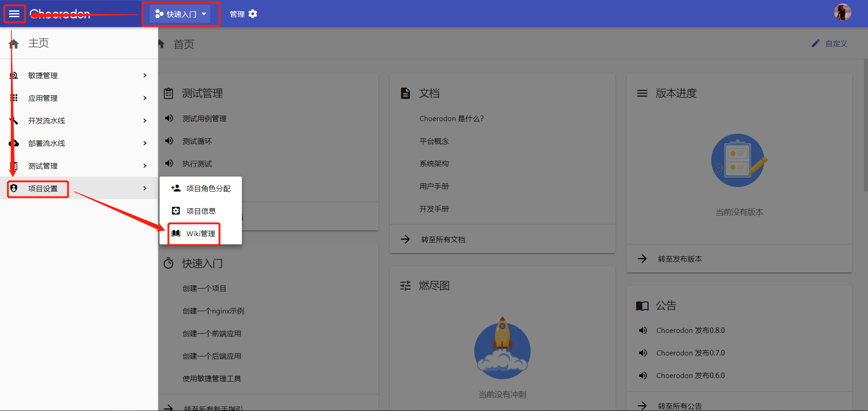Click the 公告 card book icon
868x411 pixels.
642,306
